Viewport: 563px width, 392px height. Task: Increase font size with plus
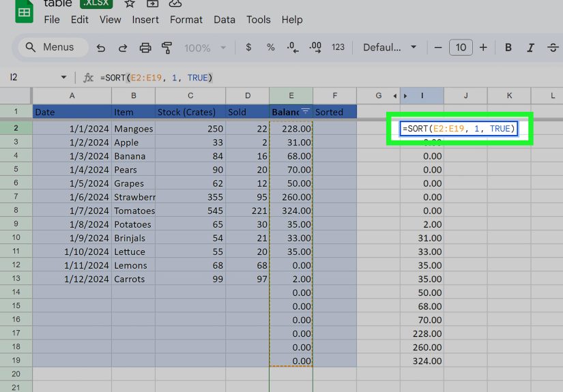click(483, 47)
